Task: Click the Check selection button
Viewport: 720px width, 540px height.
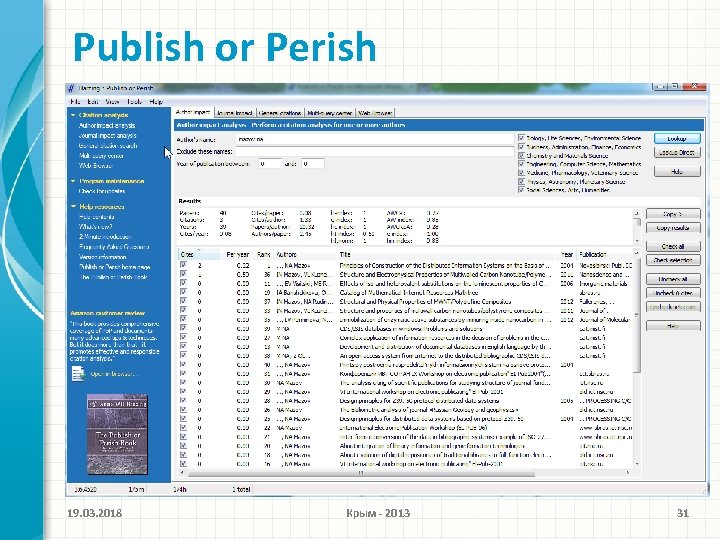Action: (673, 260)
